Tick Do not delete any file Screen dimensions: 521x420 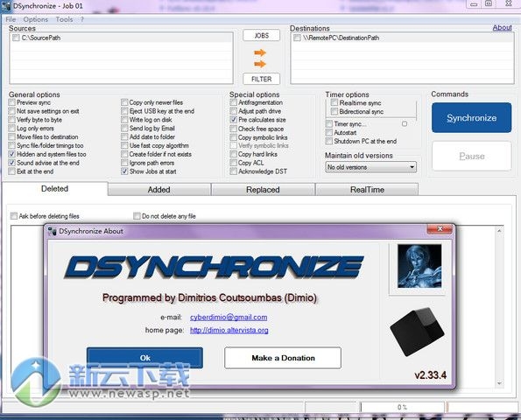pos(137,216)
